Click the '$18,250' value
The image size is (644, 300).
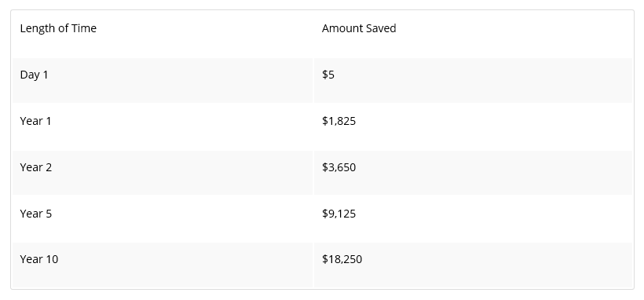click(342, 259)
